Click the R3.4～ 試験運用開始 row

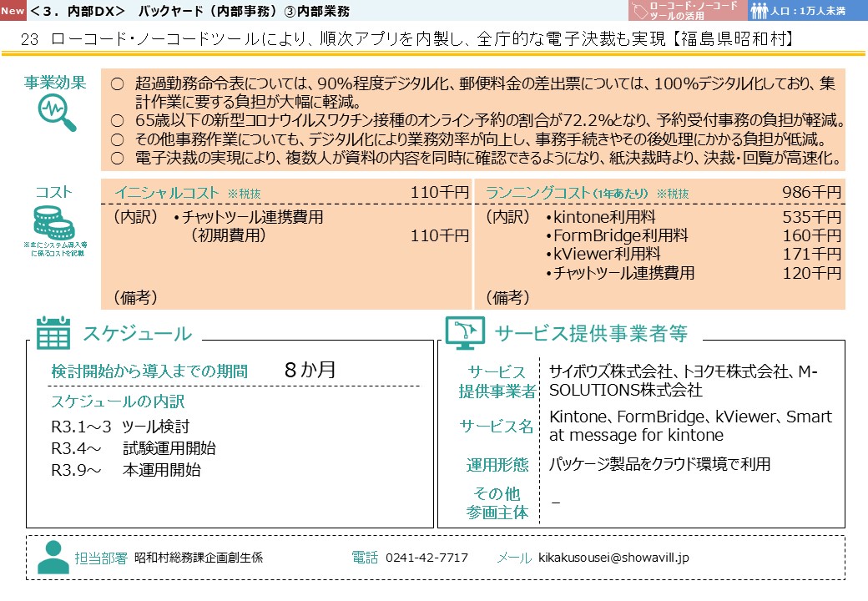tap(134, 448)
